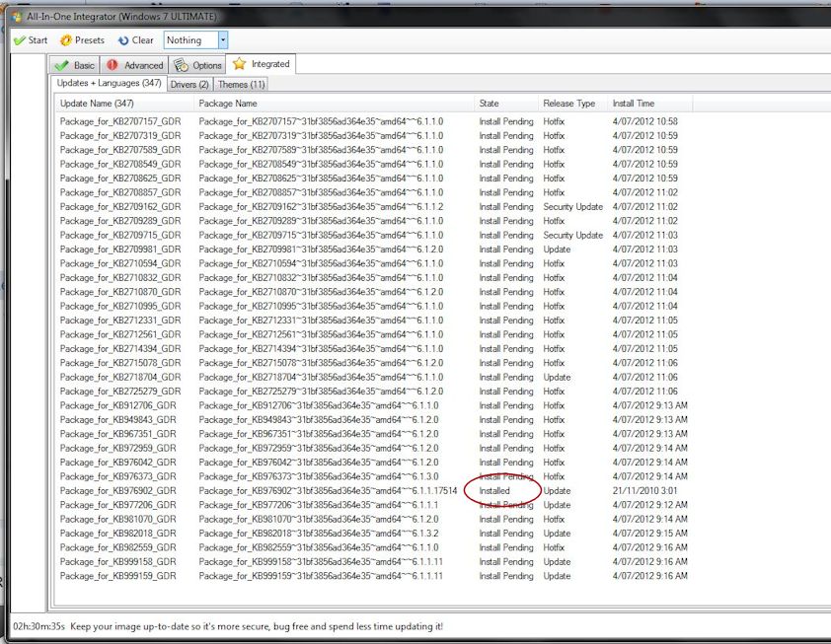This screenshot has height=644, width=831.
Task: Switch to the Basic tab
Action: pyautogui.click(x=75, y=65)
